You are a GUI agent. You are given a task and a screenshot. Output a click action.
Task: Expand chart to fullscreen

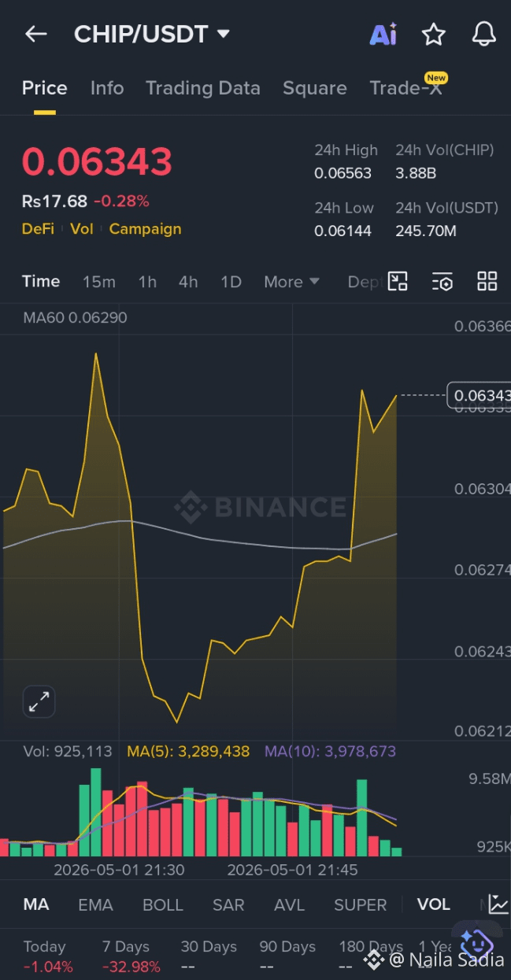[39, 701]
